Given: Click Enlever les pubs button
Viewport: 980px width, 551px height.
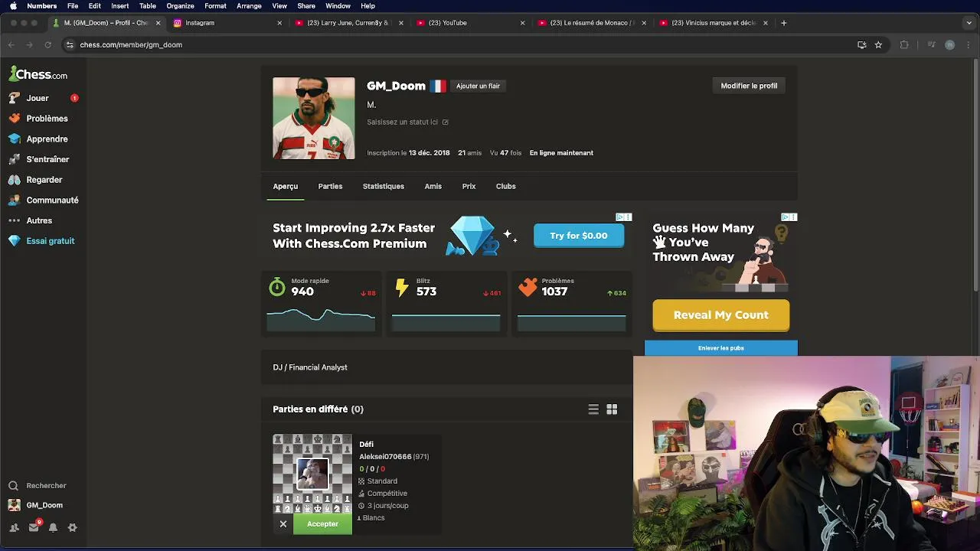Looking at the screenshot, I should (720, 348).
